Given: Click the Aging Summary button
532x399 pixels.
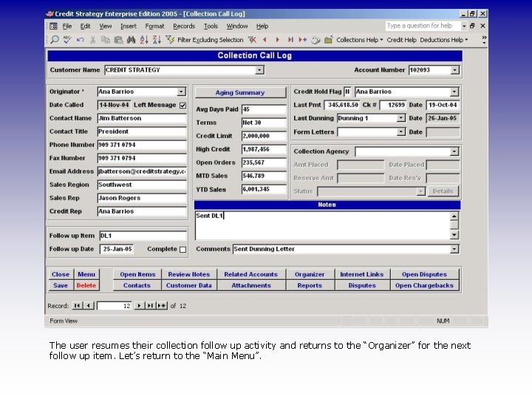Looking at the screenshot, I should pos(240,92).
